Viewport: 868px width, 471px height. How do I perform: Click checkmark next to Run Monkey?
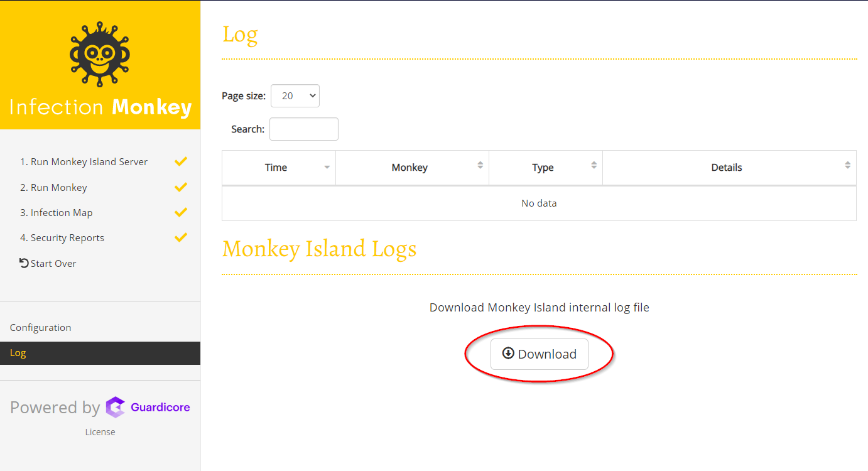click(x=181, y=187)
